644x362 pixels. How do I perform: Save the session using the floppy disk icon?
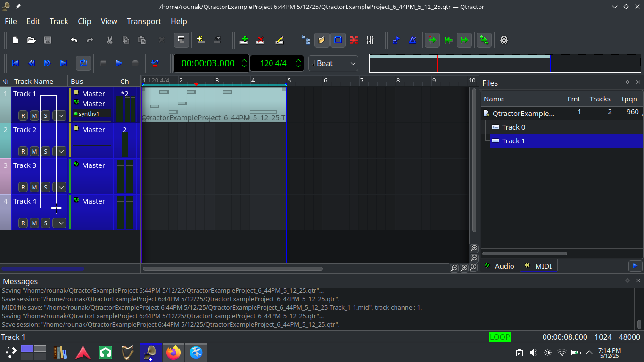[x=47, y=40]
